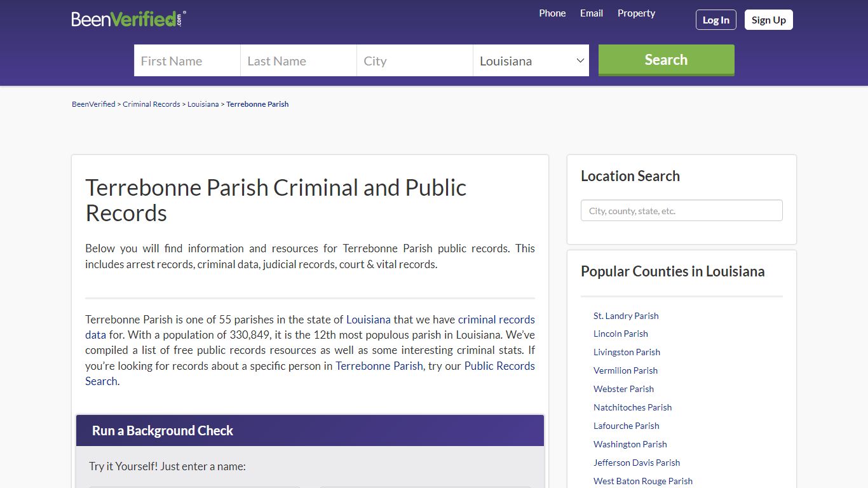This screenshot has height=488, width=868.
Task: Focus the City search field
Action: [x=415, y=60]
